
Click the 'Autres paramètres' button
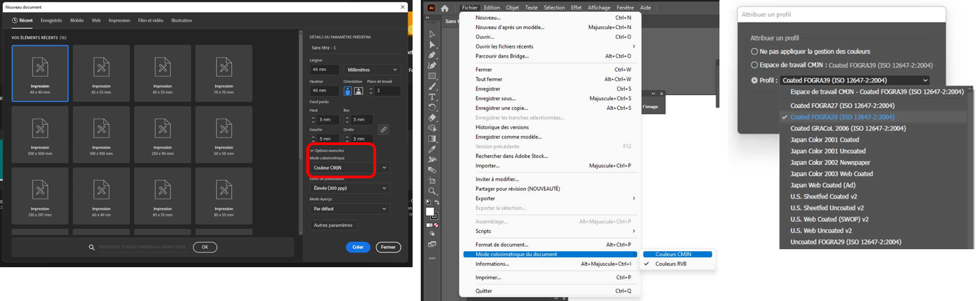pyautogui.click(x=333, y=225)
